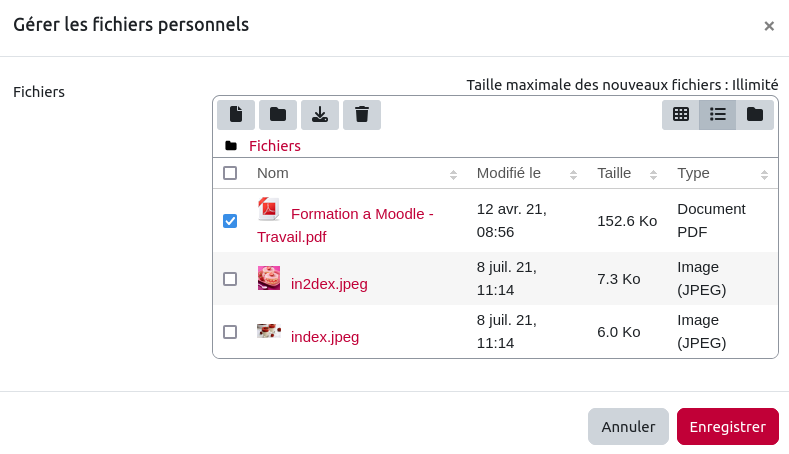789x454 pixels.
Task: Check the in2dex.jpeg file checkbox
Action: [x=230, y=279]
